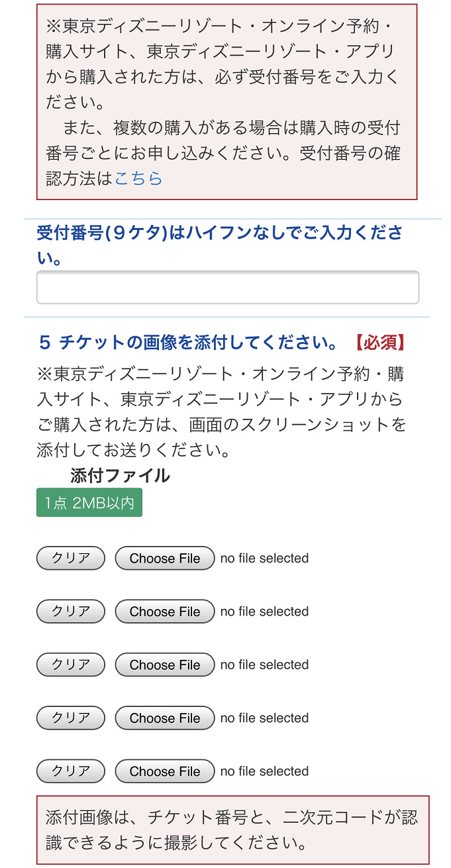Image resolution: width=451 pixels, height=868 pixels.
Task: Click the second Choose File button
Action: point(164,612)
